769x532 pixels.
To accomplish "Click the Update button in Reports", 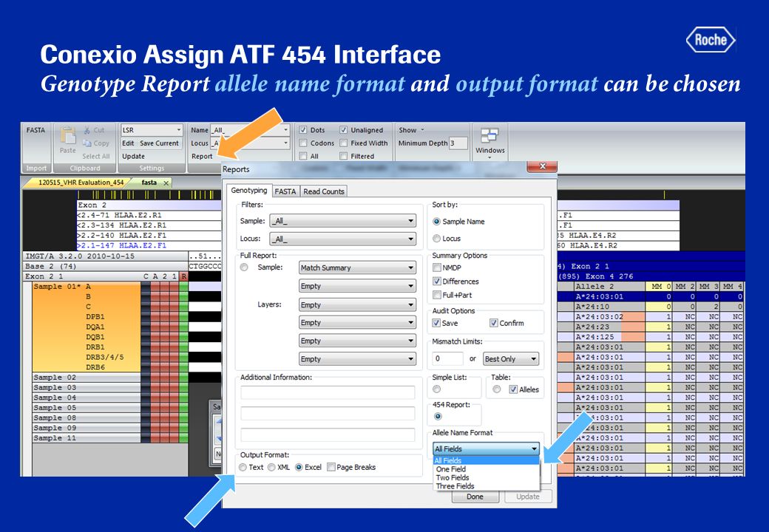I will (527, 497).
